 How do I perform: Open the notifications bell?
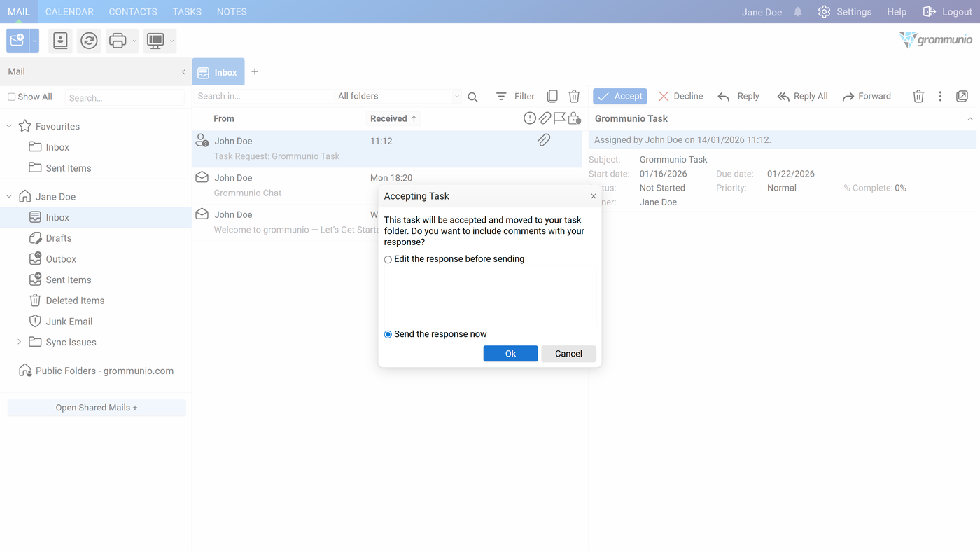(x=798, y=12)
